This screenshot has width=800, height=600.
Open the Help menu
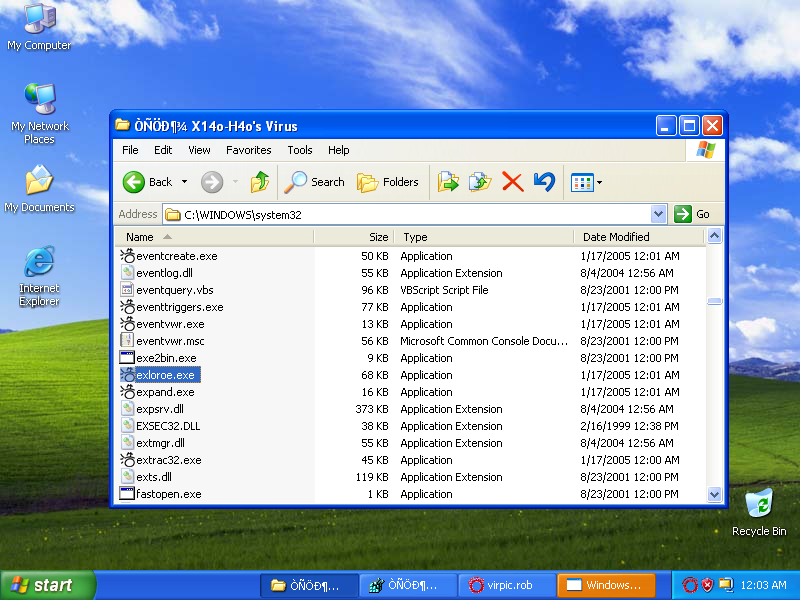pyautogui.click(x=338, y=150)
